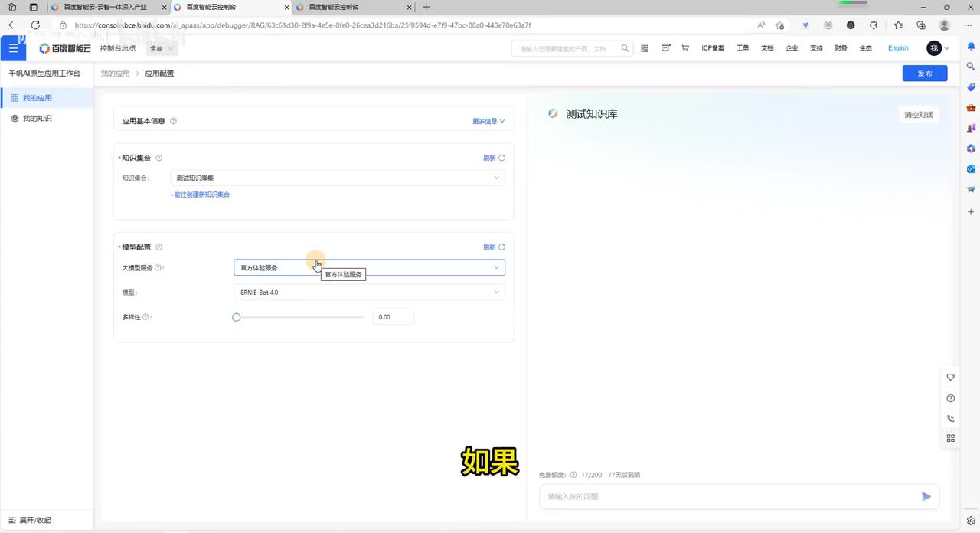Click the search magnifier in top bar

coord(626,48)
